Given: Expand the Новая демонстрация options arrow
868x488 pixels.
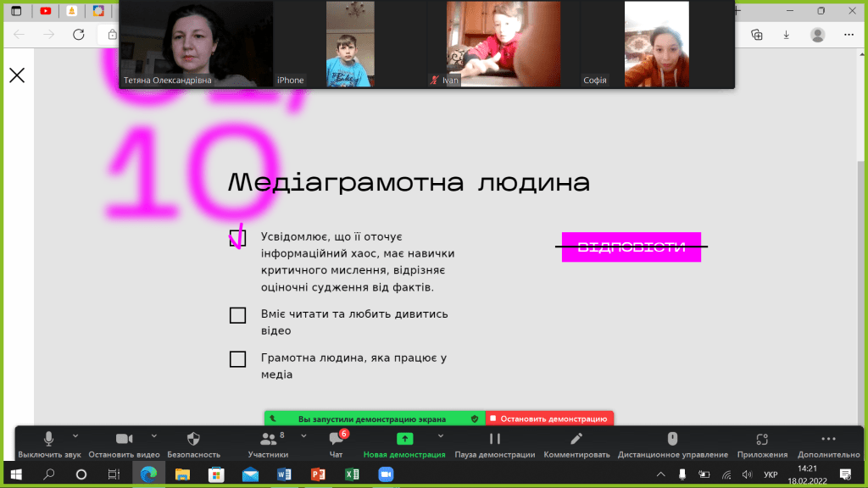Looking at the screenshot, I should click(440, 435).
